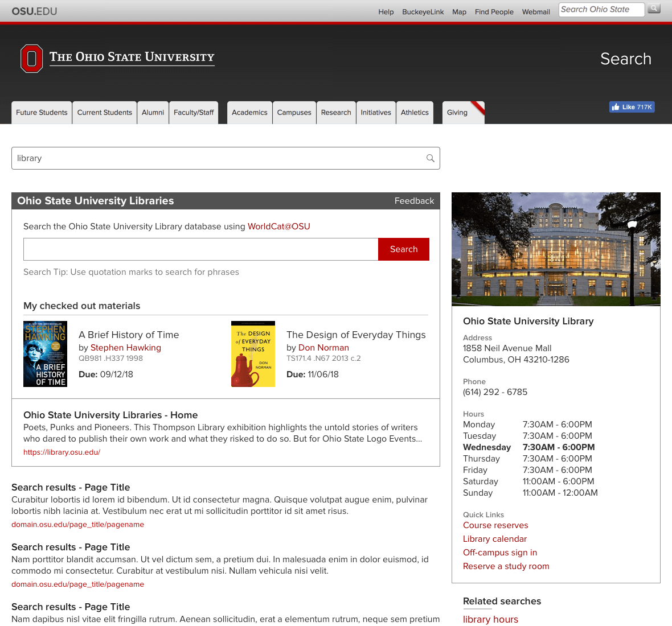The width and height of the screenshot is (672, 626).
Task: Click the Thompson Library building photo
Action: [556, 249]
